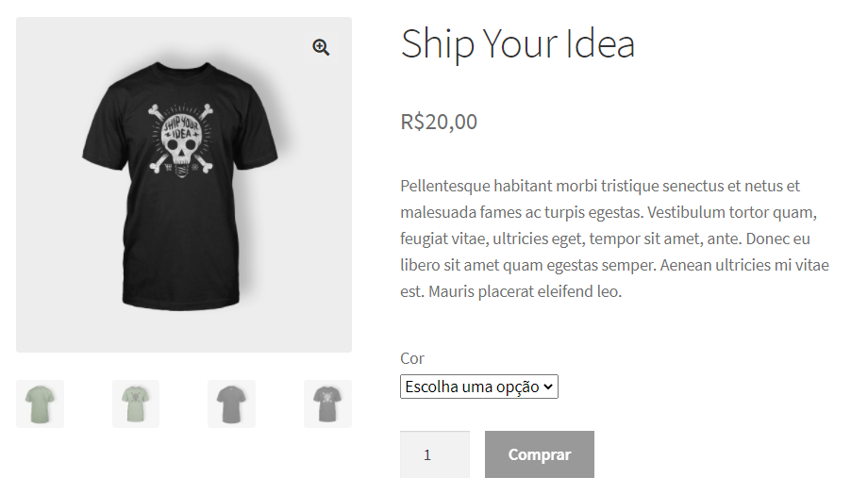Click the "Ship Your Idea" product title
The image size is (868, 494).
517,44
